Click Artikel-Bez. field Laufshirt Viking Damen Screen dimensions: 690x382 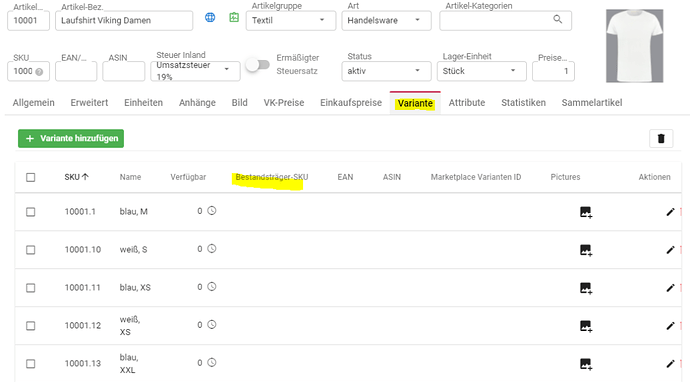coord(124,20)
